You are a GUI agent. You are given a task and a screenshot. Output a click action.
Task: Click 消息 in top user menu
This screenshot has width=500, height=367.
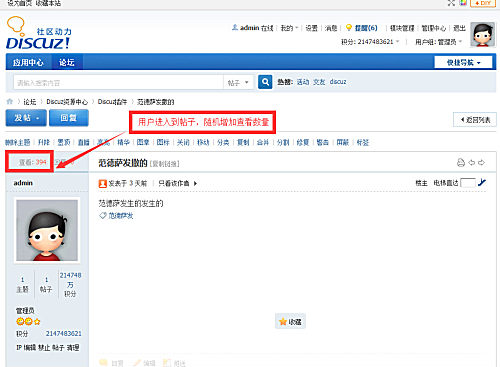pyautogui.click(x=331, y=28)
